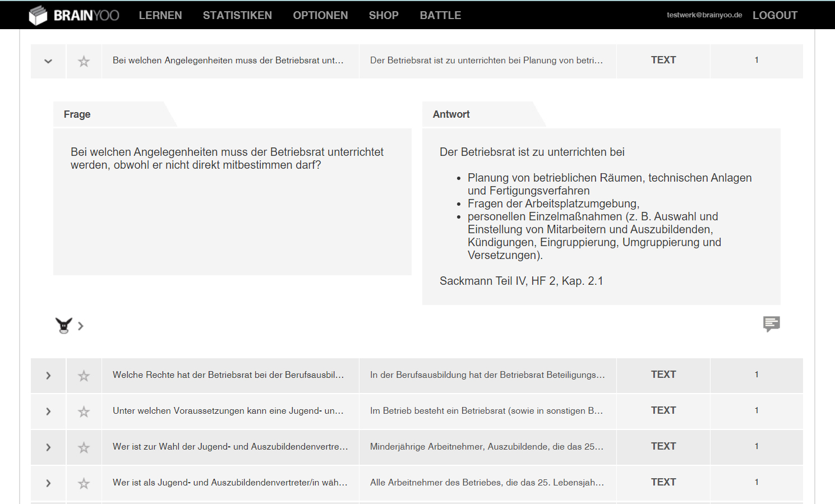Mark 'Wer ist zur Wahl' card as favorite
This screenshot has height=504, width=835.
(x=84, y=447)
